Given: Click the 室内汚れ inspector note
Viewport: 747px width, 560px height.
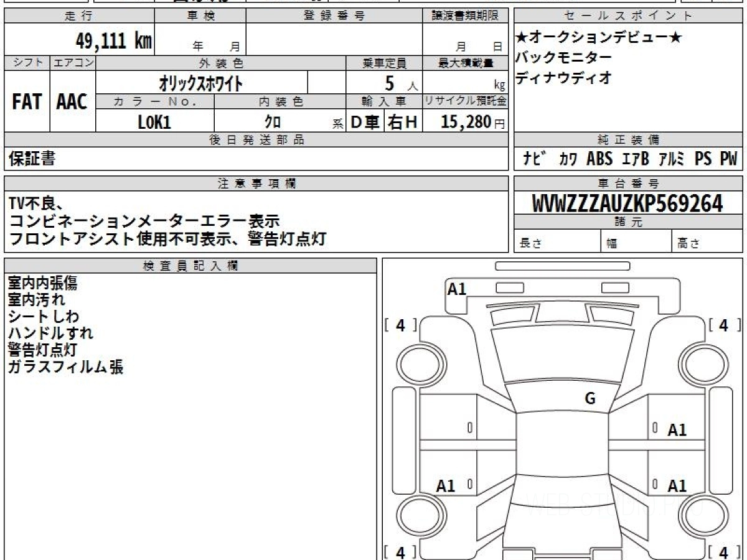Looking at the screenshot, I should tap(36, 301).
